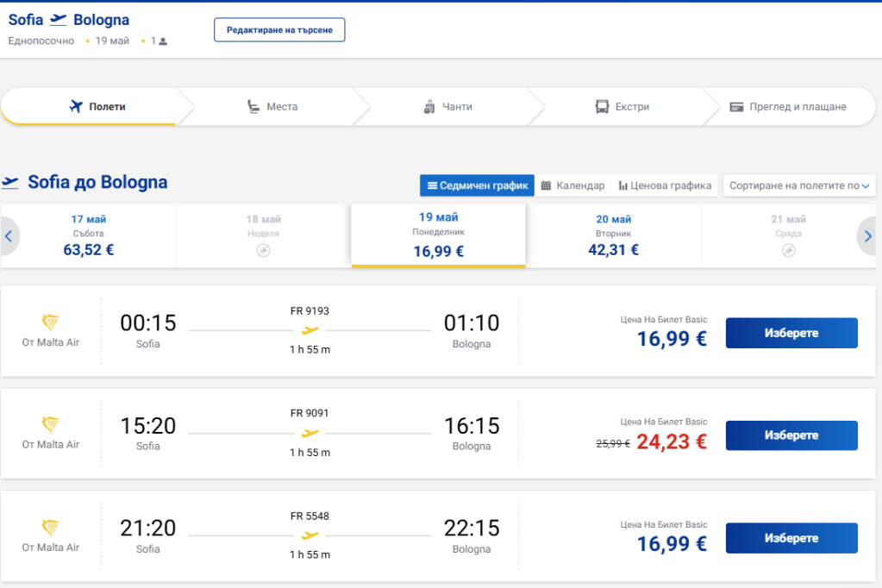This screenshot has height=588, width=882.
Task: Click the seat icon in Места step
Action: [253, 107]
